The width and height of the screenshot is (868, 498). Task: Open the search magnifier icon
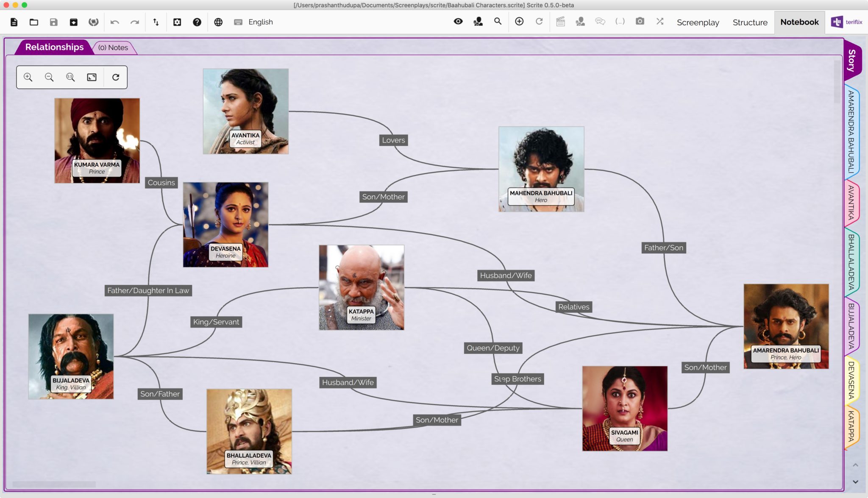pyautogui.click(x=498, y=22)
